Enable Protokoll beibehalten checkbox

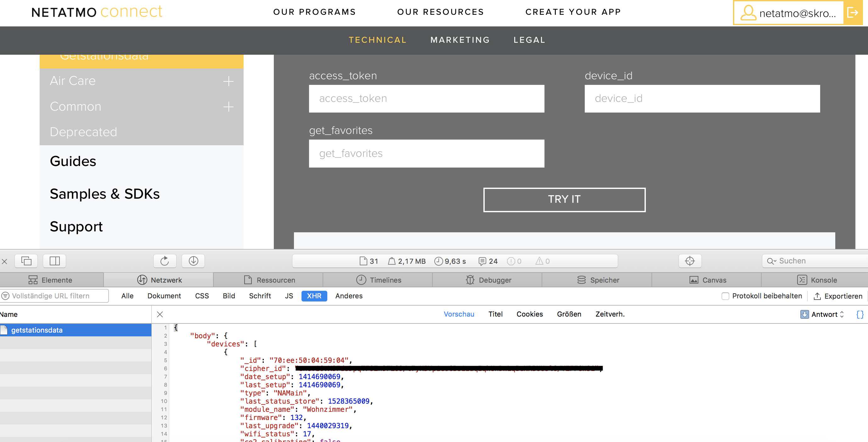tap(725, 296)
